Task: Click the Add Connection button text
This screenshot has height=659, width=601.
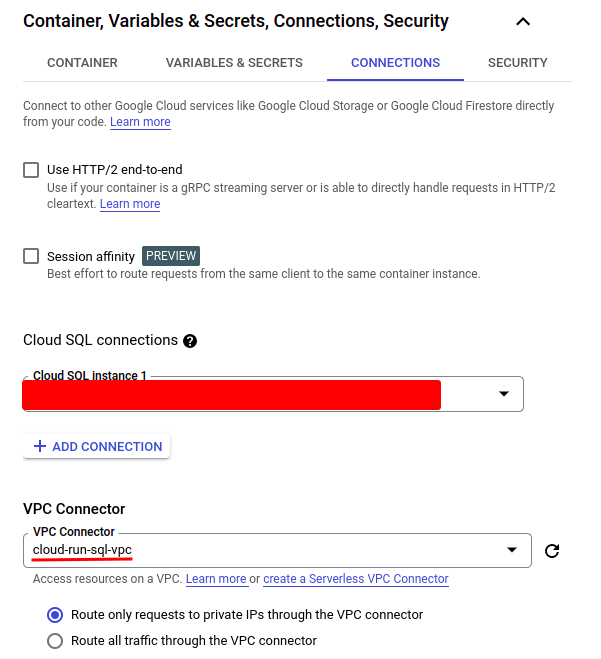Action: (x=107, y=446)
